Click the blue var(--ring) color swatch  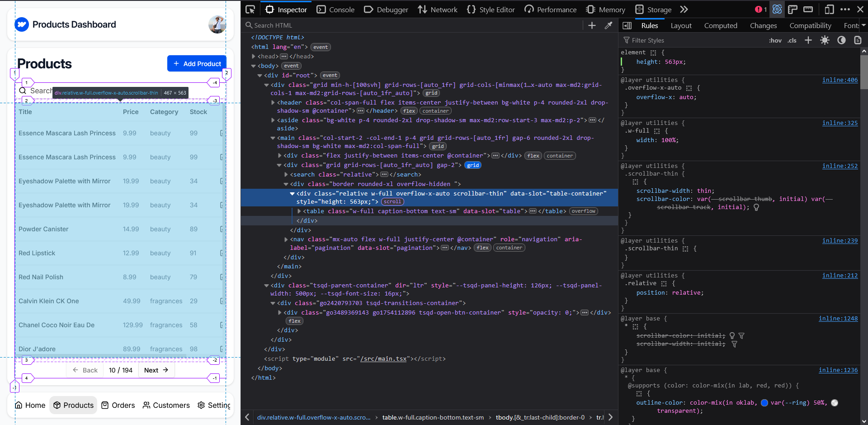(x=764, y=403)
